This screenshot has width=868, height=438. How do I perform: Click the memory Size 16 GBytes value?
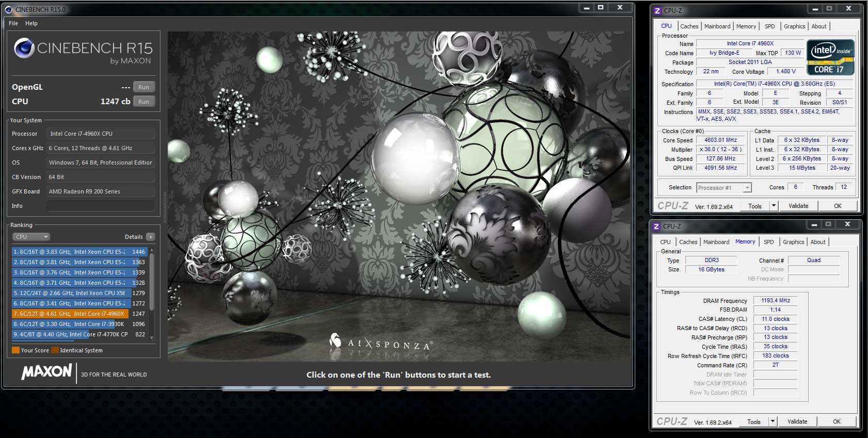tap(711, 269)
